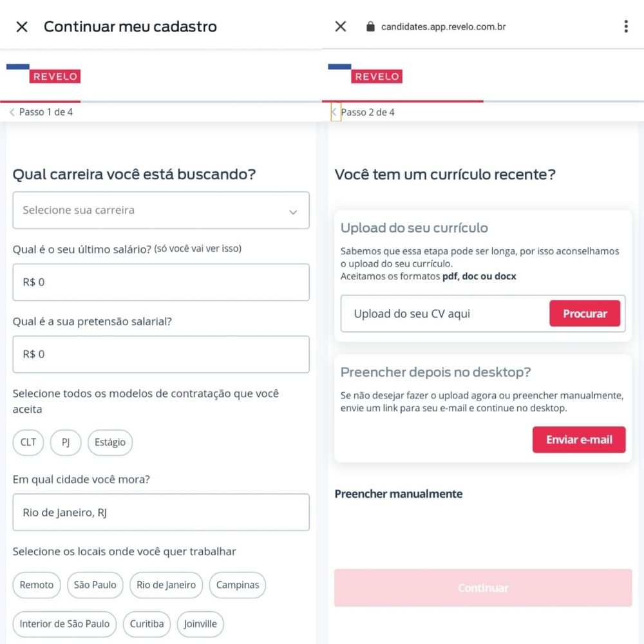Toggle the PJ contract model pill
Image resolution: width=644 pixels, height=644 pixels.
point(65,442)
